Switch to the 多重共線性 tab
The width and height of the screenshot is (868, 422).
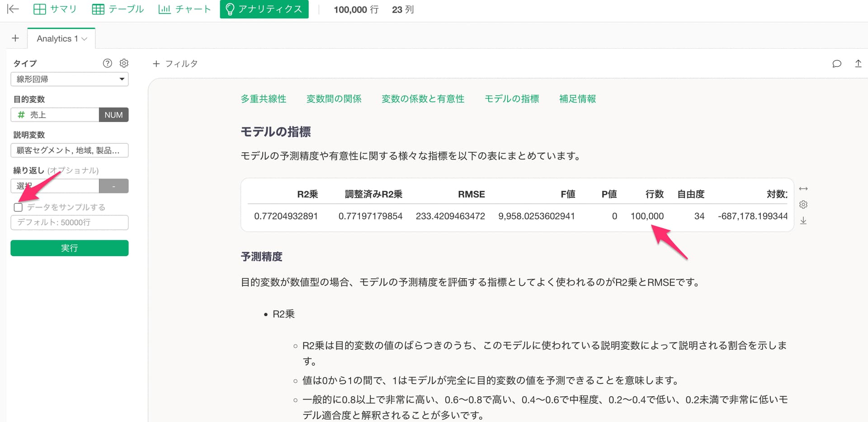pos(264,98)
